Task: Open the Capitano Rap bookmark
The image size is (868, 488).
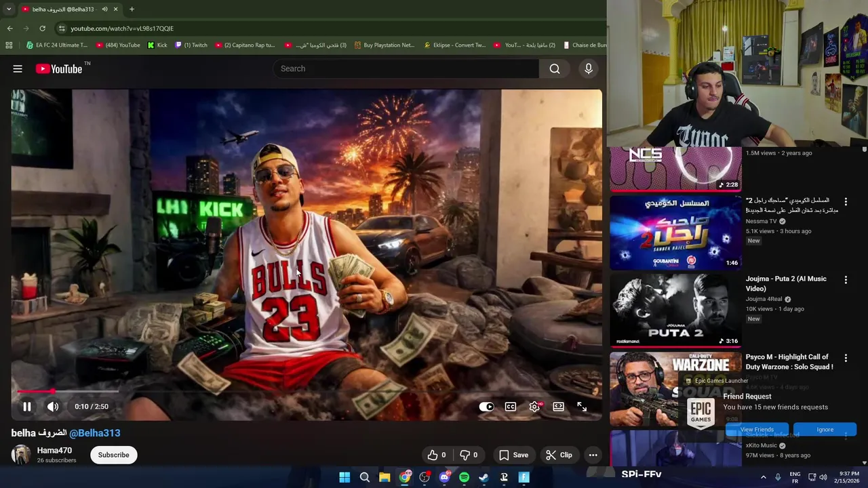Action: 245,45
